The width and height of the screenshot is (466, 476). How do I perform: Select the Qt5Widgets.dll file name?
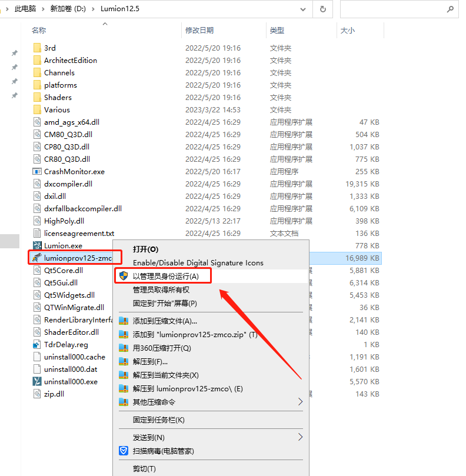69,295
